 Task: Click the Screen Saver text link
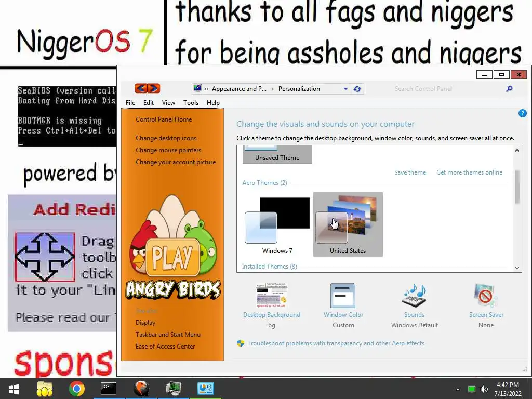[x=486, y=315]
